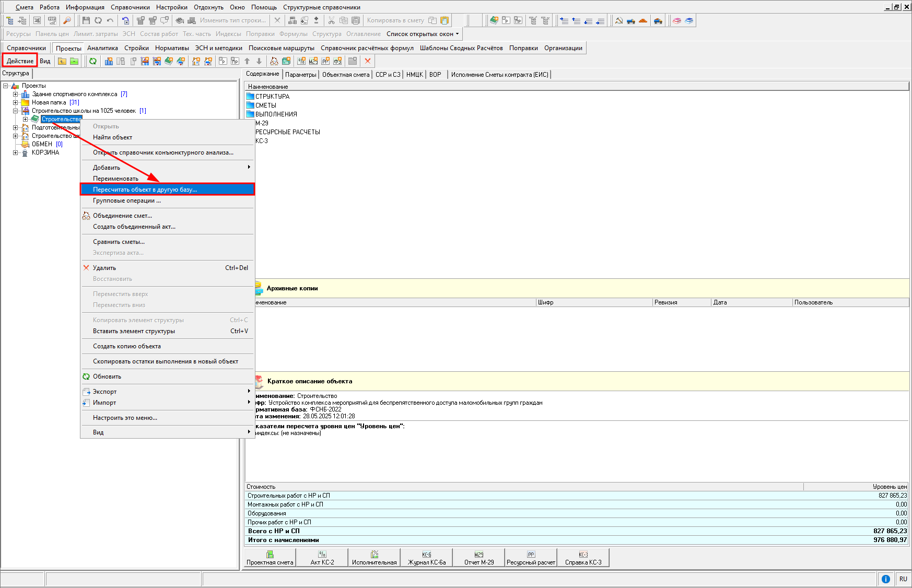
Task: Open the Список открытых окон dropdown
Action: pyautogui.click(x=423, y=34)
